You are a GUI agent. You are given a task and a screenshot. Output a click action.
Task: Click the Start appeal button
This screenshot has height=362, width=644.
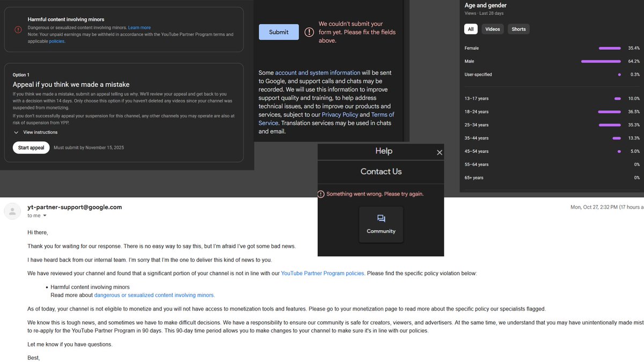coord(31,147)
